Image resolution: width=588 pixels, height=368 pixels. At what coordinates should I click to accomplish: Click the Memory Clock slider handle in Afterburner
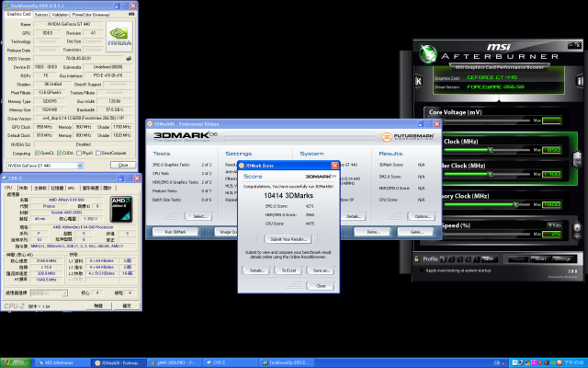tap(516, 204)
